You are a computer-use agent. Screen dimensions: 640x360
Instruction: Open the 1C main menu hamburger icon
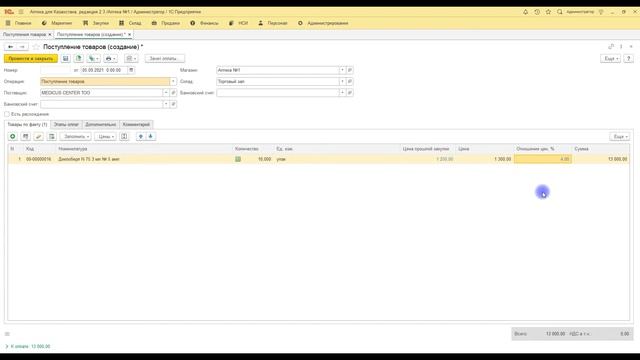point(21,12)
